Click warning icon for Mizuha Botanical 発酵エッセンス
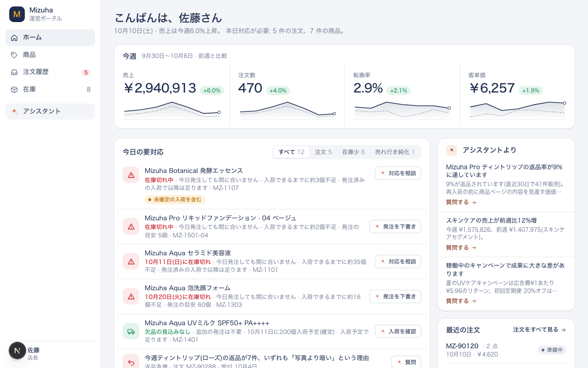Screen dimensions: 588x368 click(131, 175)
